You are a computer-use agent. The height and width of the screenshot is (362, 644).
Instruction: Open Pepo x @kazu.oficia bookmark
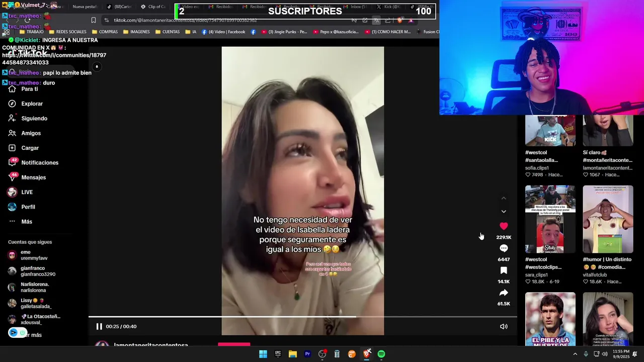coord(336,32)
